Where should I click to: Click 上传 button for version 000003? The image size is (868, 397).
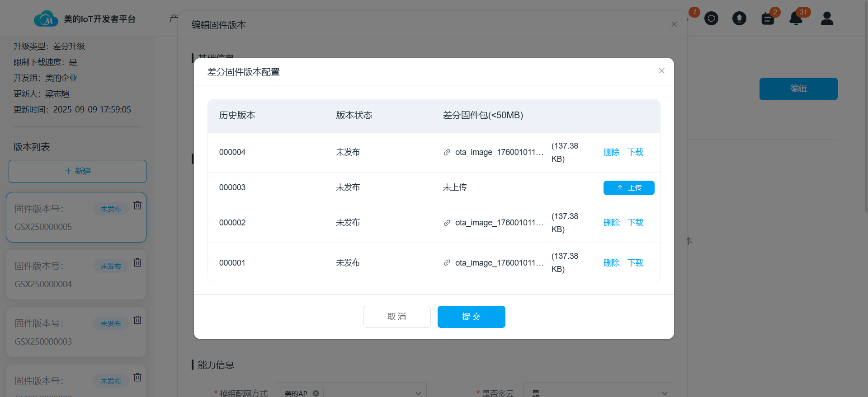(x=628, y=188)
